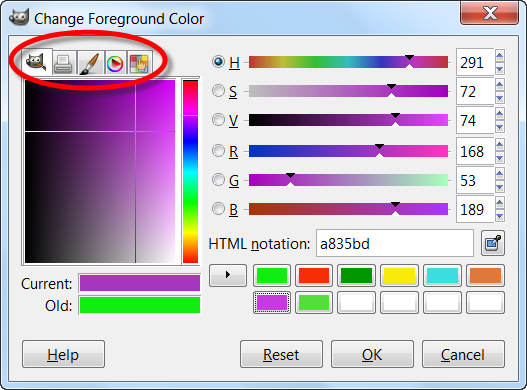Screen dimensions: 527x390
Task: Click the B blue slider bar
Action: pos(348,209)
